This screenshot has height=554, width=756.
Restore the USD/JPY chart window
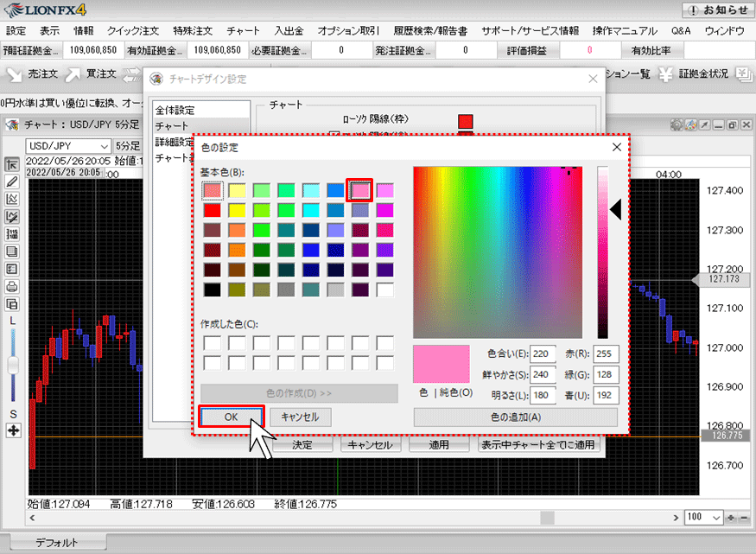pos(733,124)
